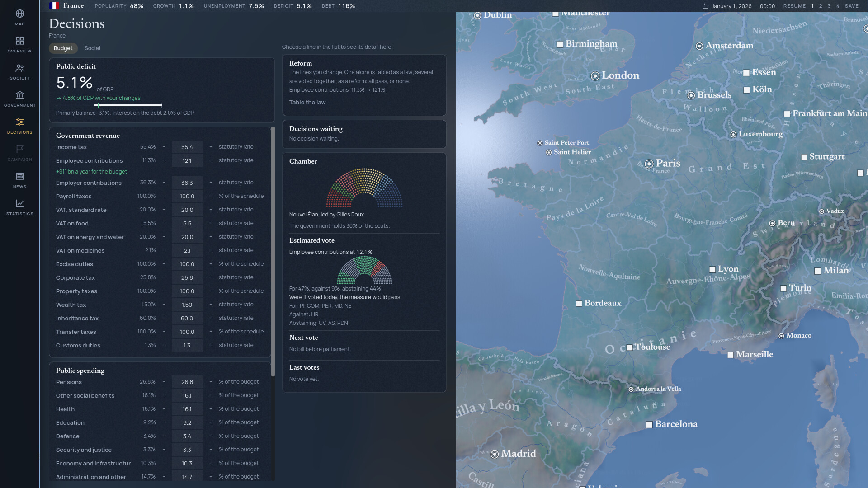Image resolution: width=868 pixels, height=488 pixels.
Task: Click the Estimated vote hemicycle chart
Action: 364,270
